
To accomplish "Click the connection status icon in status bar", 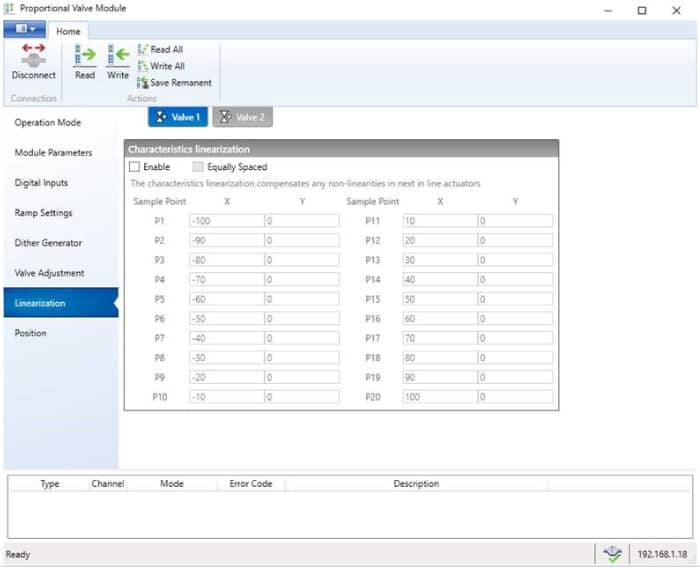I will [612, 553].
